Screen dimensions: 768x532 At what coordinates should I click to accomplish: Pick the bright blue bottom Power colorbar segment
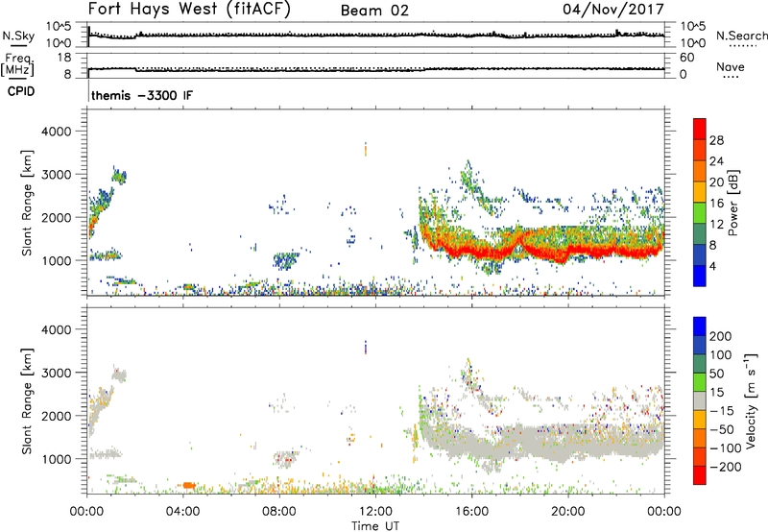coord(700,276)
